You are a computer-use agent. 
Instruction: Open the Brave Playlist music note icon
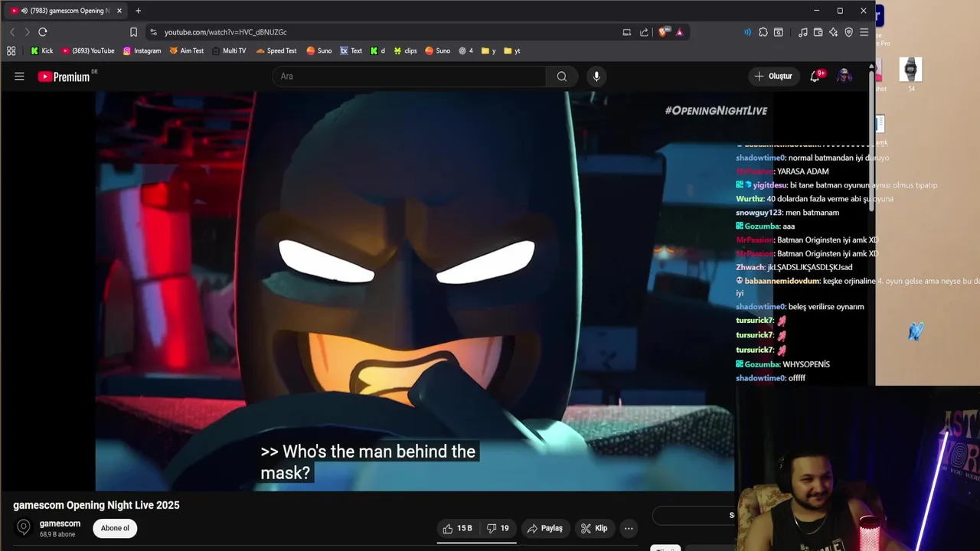click(802, 32)
